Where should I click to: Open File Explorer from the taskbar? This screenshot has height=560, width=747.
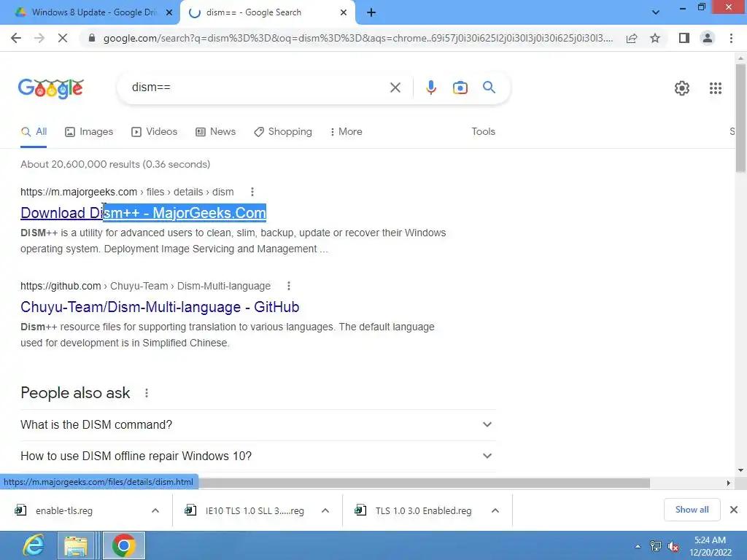(x=75, y=545)
